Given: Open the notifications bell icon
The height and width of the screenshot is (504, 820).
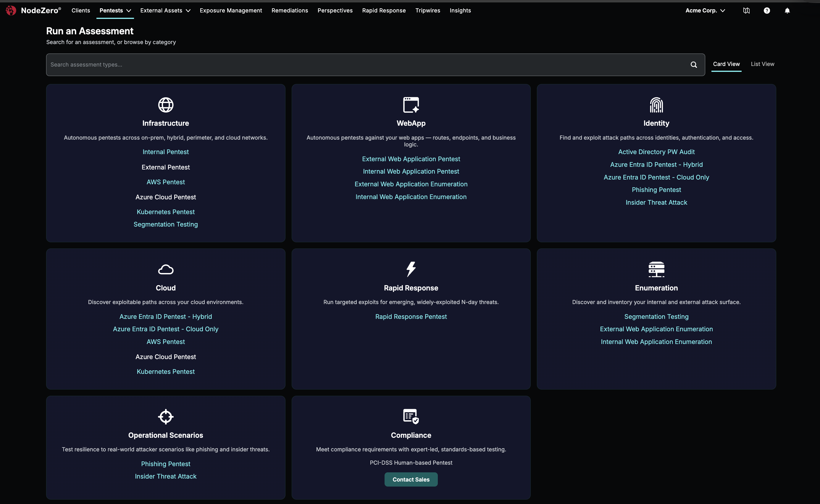Looking at the screenshot, I should coord(787,10).
